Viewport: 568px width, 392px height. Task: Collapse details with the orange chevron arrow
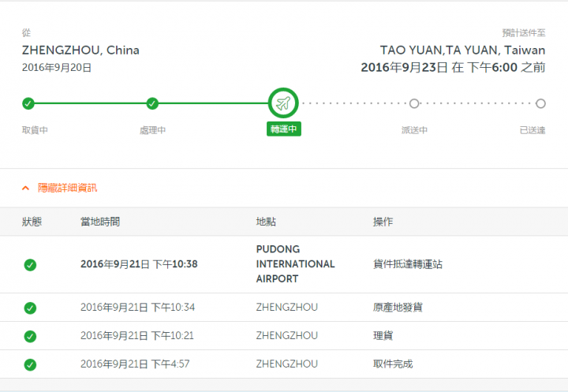click(x=25, y=188)
